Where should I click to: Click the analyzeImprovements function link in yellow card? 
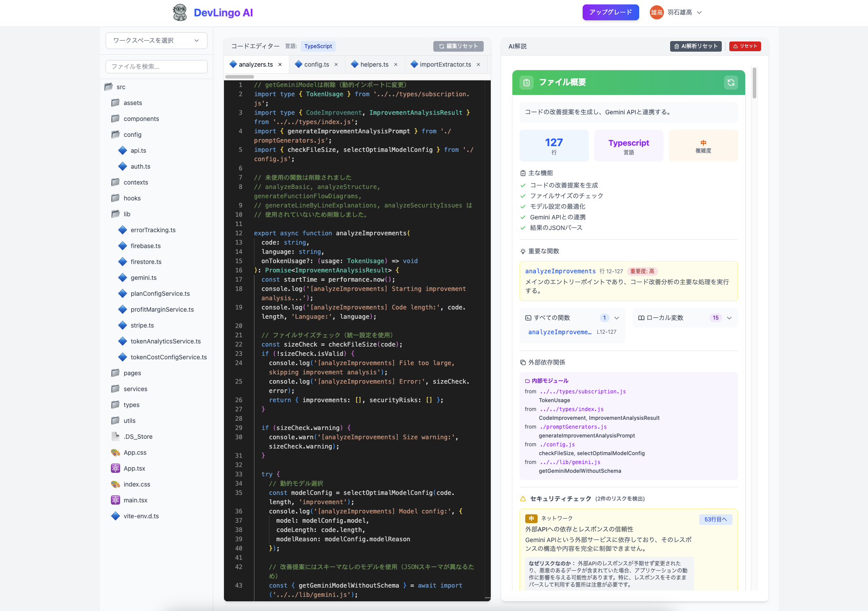point(560,271)
